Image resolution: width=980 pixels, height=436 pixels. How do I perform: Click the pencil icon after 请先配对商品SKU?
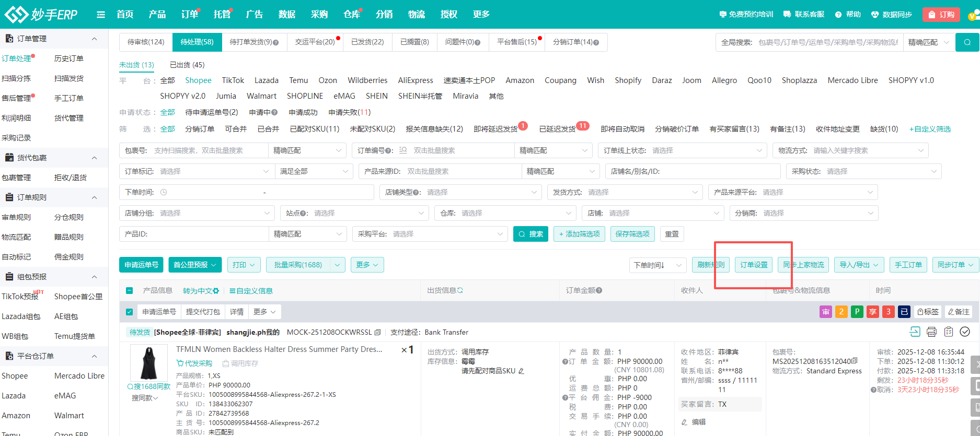pos(521,371)
